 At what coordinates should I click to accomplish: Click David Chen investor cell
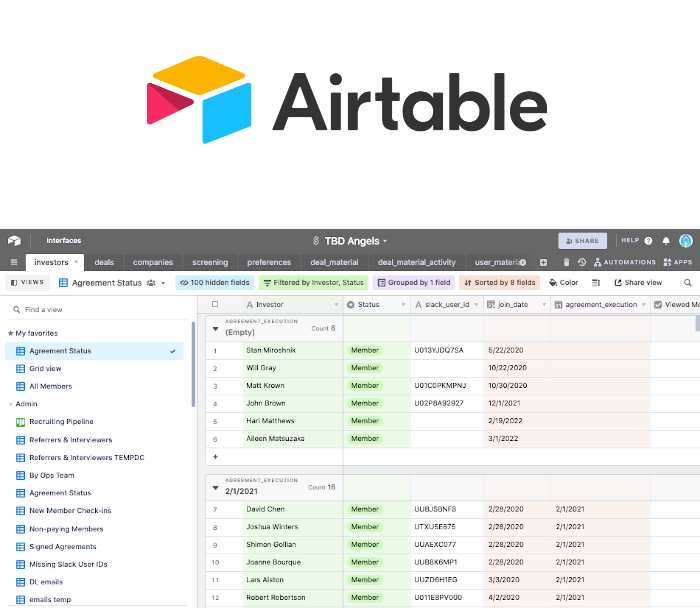pyautogui.click(x=293, y=509)
